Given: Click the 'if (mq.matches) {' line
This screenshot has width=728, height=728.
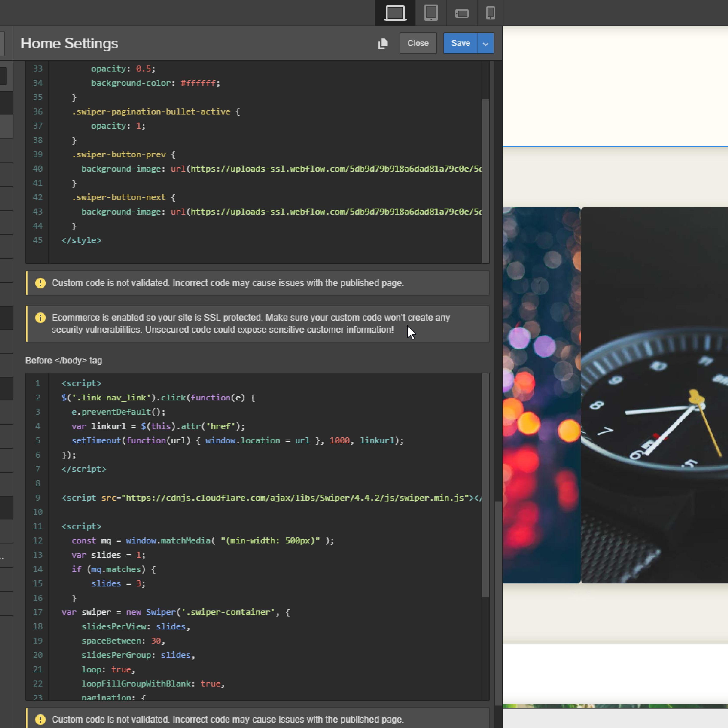Looking at the screenshot, I should point(113,569).
